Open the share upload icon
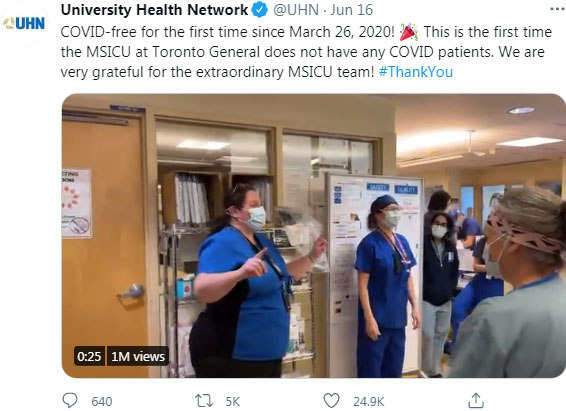The width and height of the screenshot is (566, 411). [476, 401]
